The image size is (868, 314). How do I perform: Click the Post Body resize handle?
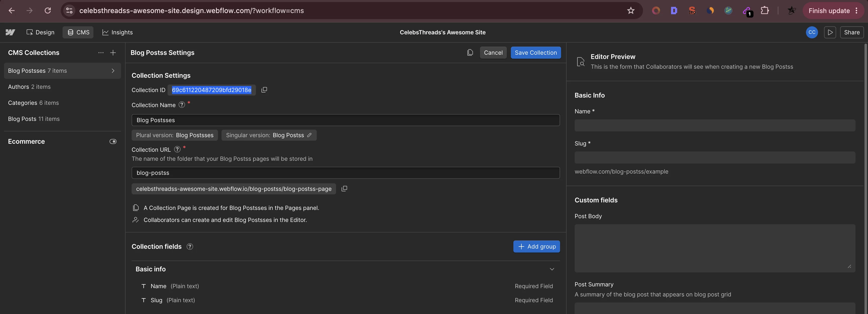point(849,266)
